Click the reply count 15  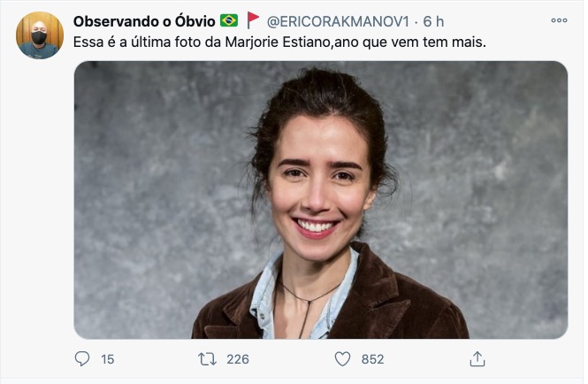108,358
